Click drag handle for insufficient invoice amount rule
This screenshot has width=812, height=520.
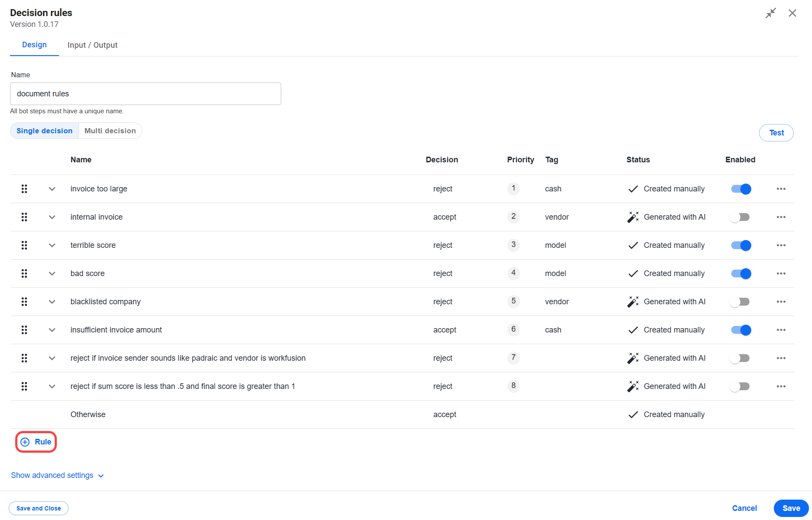(24, 330)
